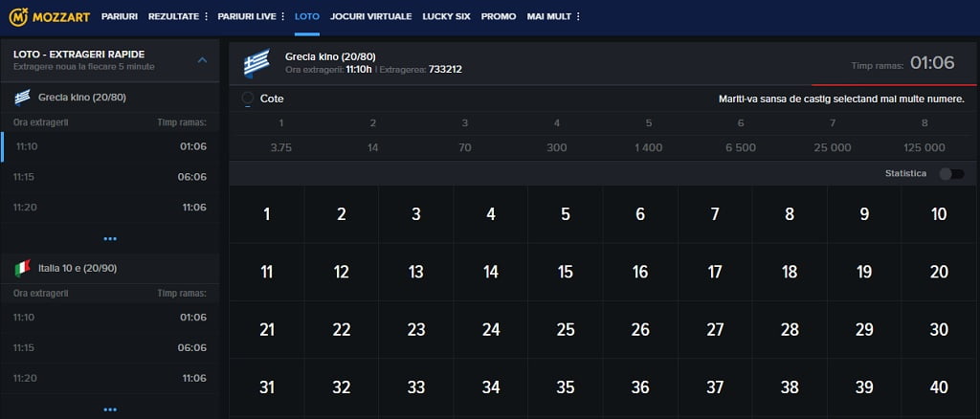Click the 3.75 odds value

tap(281, 148)
